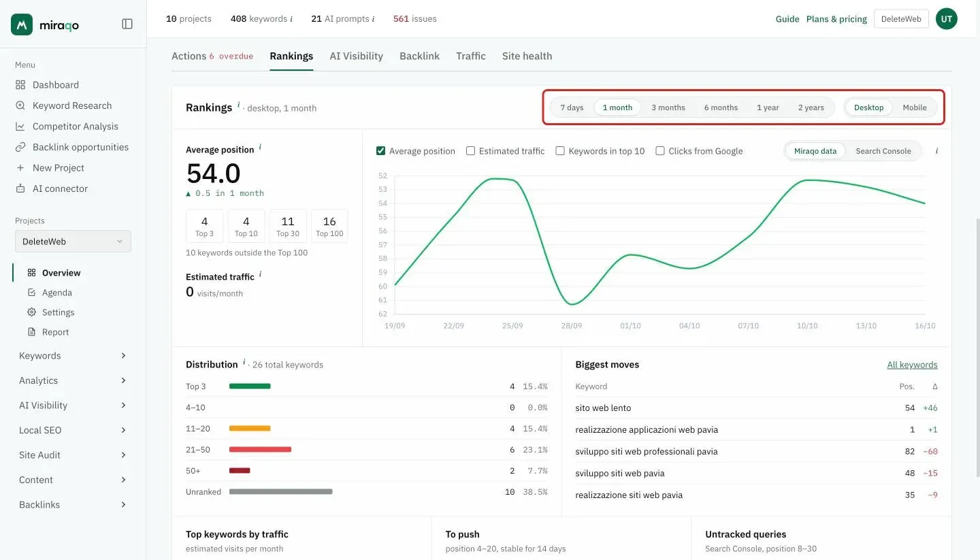Click the miraqo logo icon

tap(22, 24)
